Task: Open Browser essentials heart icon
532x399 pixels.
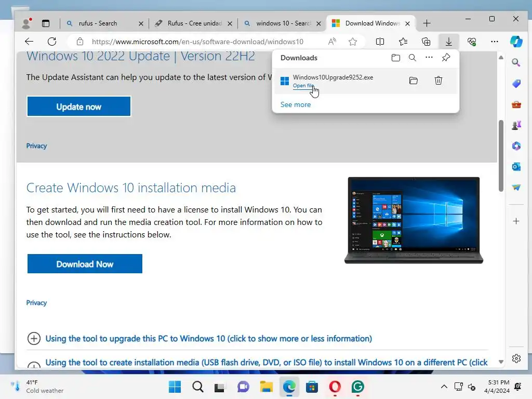Action: [x=472, y=42]
